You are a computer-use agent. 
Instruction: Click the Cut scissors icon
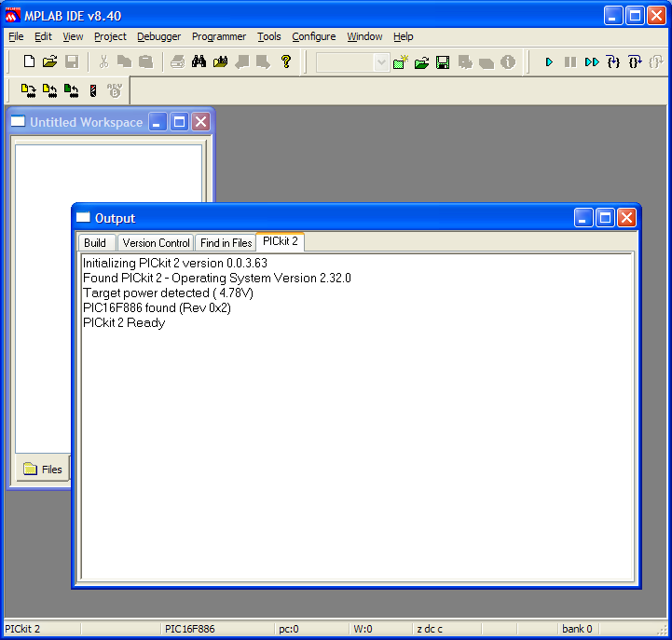(103, 61)
